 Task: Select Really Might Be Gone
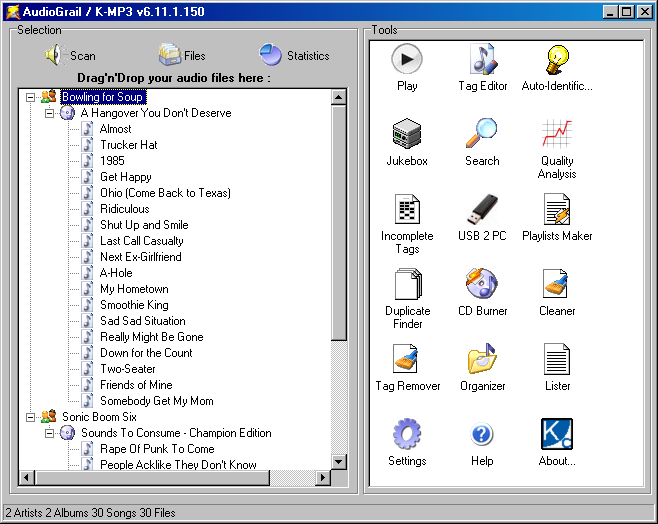click(151, 336)
